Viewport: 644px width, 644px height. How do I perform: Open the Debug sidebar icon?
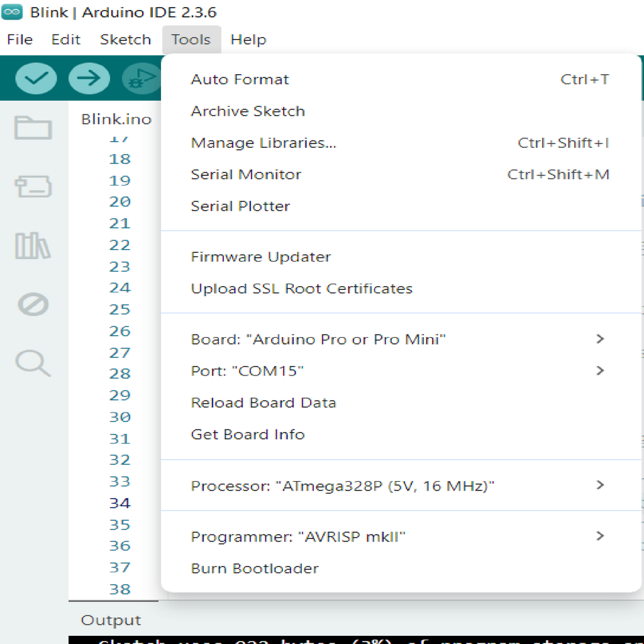point(33,304)
